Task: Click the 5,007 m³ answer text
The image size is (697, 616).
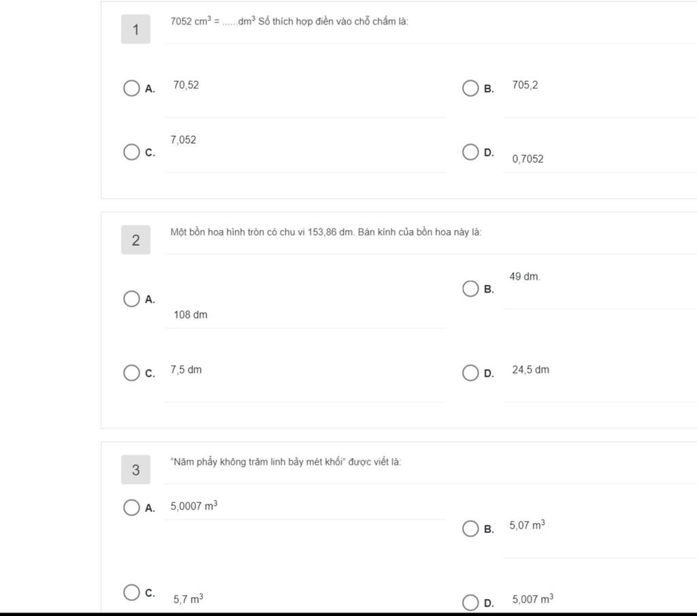Action: click(x=533, y=599)
